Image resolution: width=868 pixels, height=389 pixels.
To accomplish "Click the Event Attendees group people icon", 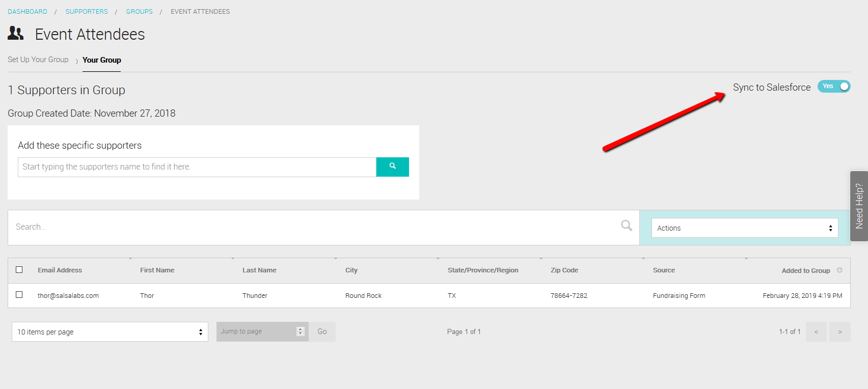I will coord(16,34).
